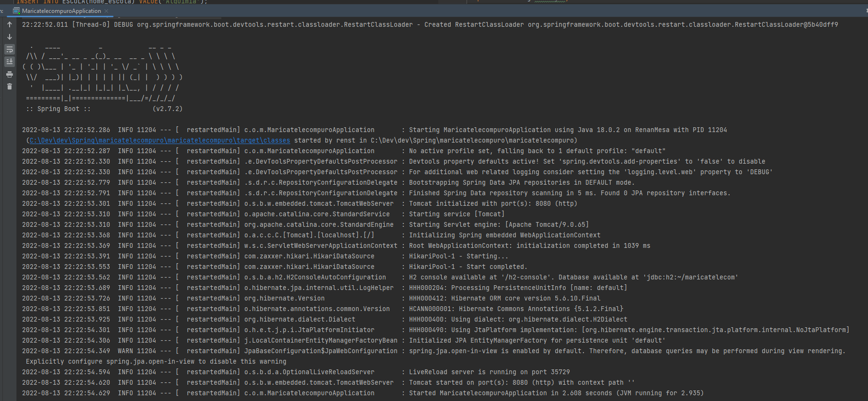Click 'Started MaricatelecompuroApplication in 2.608 seconds' line
The height and width of the screenshot is (401, 868).
pyautogui.click(x=557, y=393)
